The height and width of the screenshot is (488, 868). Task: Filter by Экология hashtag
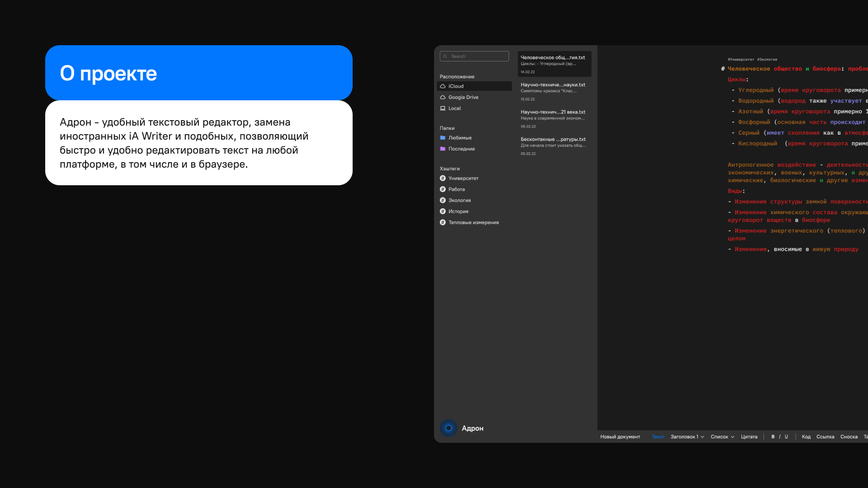[459, 200]
